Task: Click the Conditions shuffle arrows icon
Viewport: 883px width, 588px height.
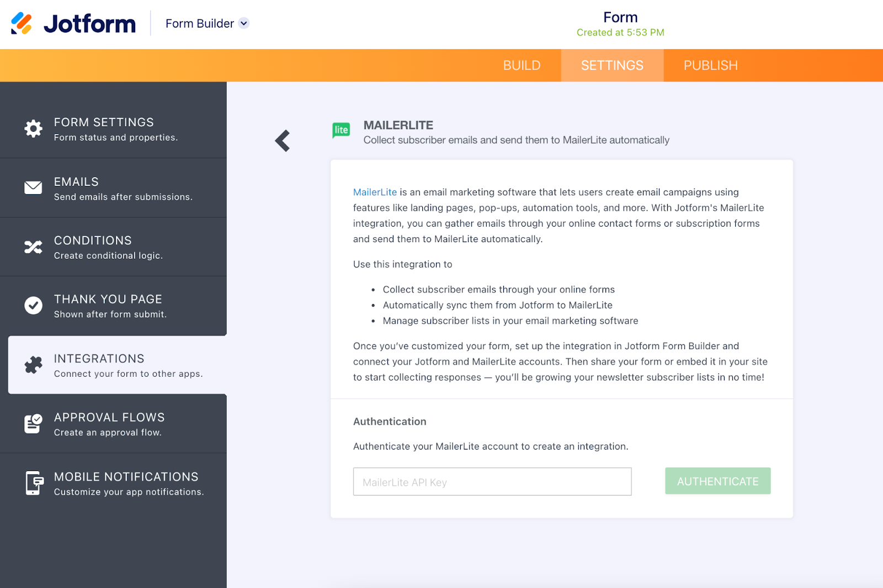Action: tap(33, 247)
